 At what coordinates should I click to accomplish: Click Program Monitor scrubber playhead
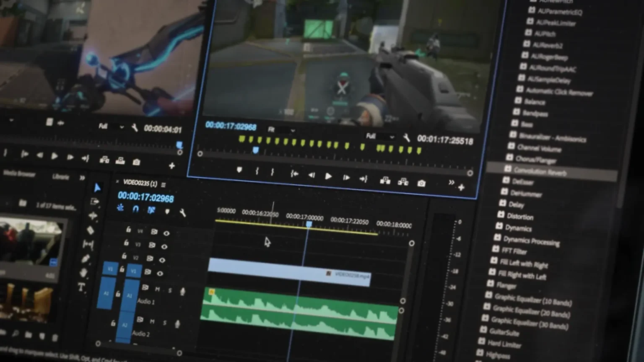[x=256, y=150]
